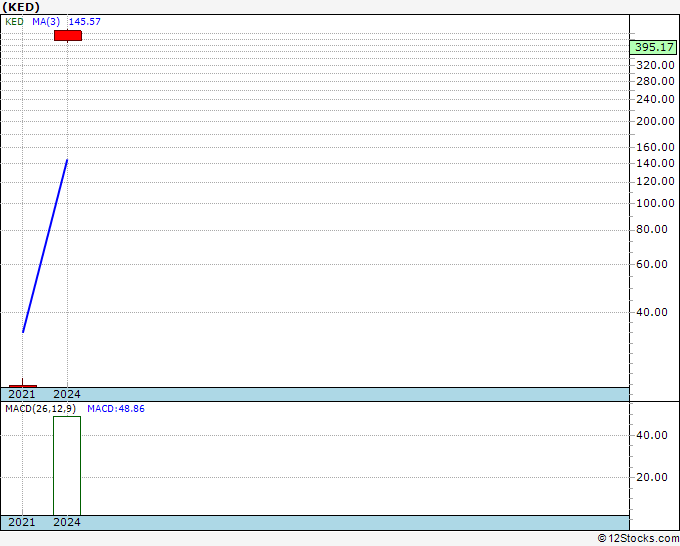Click the blue moving average line
680x546 pixels.
(45, 246)
